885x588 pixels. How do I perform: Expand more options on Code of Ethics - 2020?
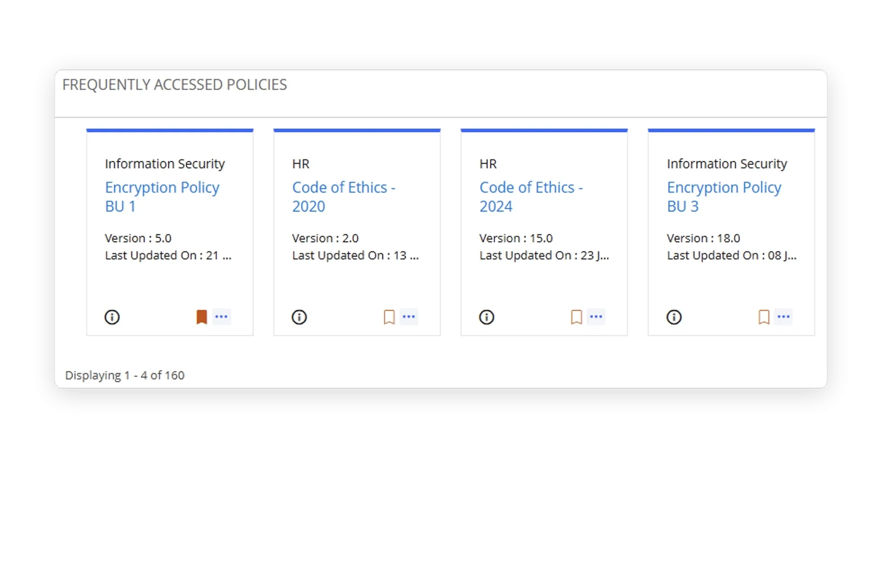409,317
